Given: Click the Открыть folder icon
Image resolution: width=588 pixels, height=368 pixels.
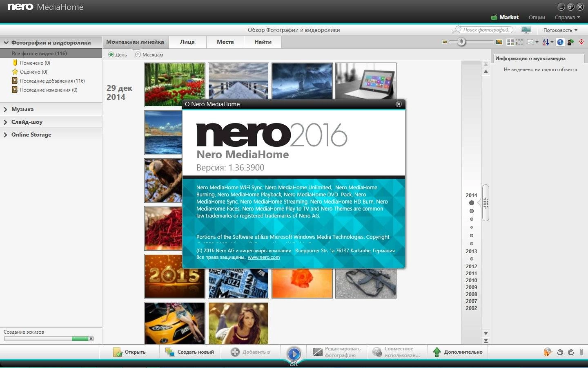Looking at the screenshot, I should [118, 352].
